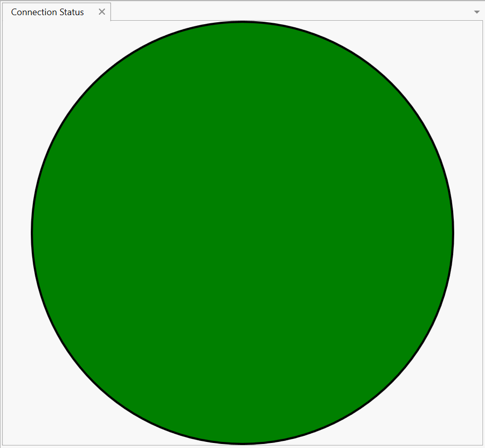Click the left side of green indicator
The width and height of the screenshot is (485, 448).
point(136,233)
